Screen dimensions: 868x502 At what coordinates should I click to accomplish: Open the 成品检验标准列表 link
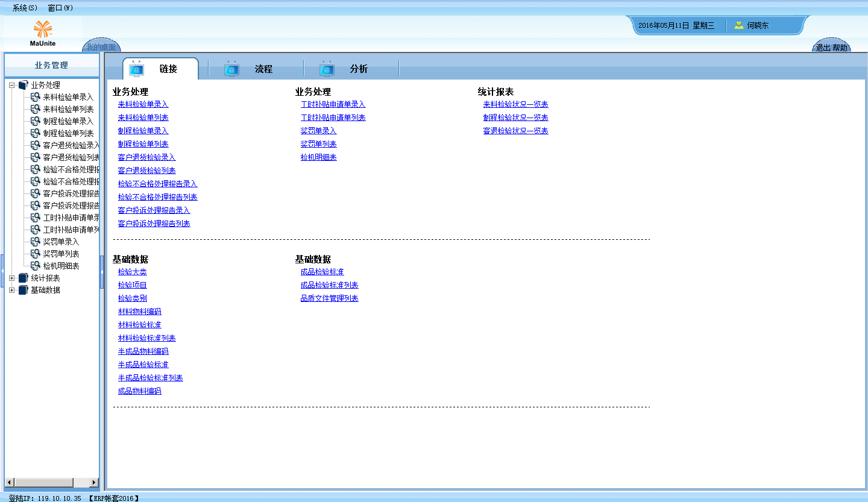coord(329,285)
